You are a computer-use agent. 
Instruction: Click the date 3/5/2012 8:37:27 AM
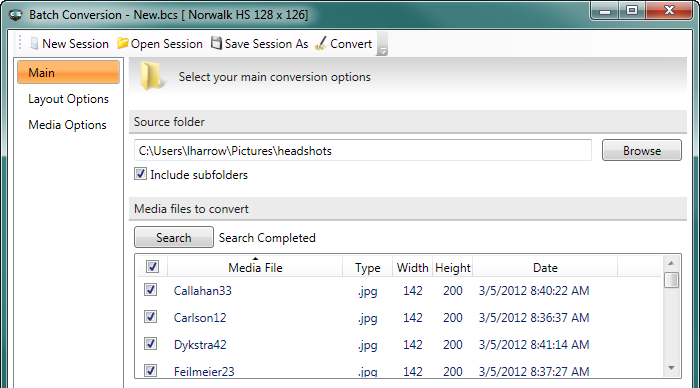534,371
